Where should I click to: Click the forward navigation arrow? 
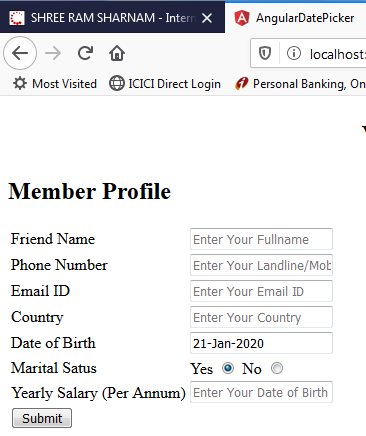tap(53, 53)
